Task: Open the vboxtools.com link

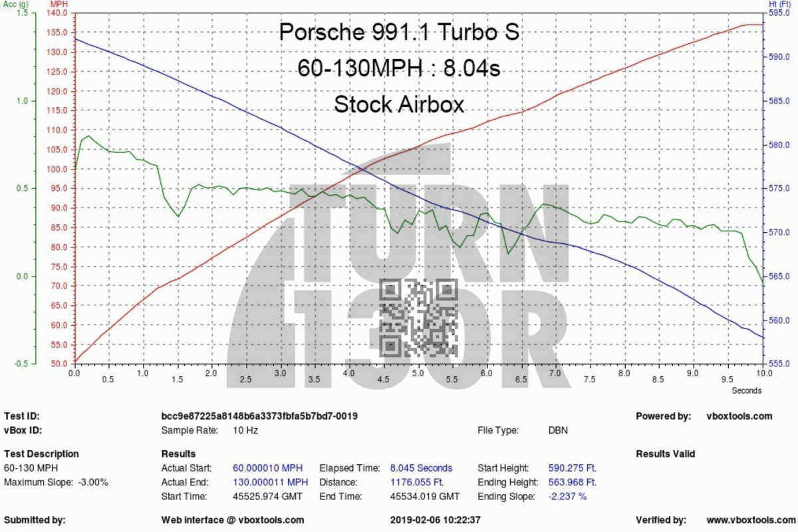Action: (x=740, y=415)
